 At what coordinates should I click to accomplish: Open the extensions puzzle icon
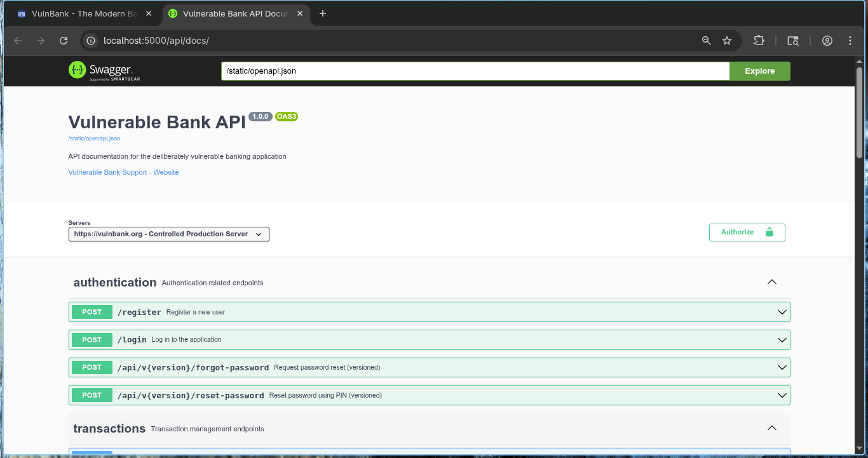759,41
